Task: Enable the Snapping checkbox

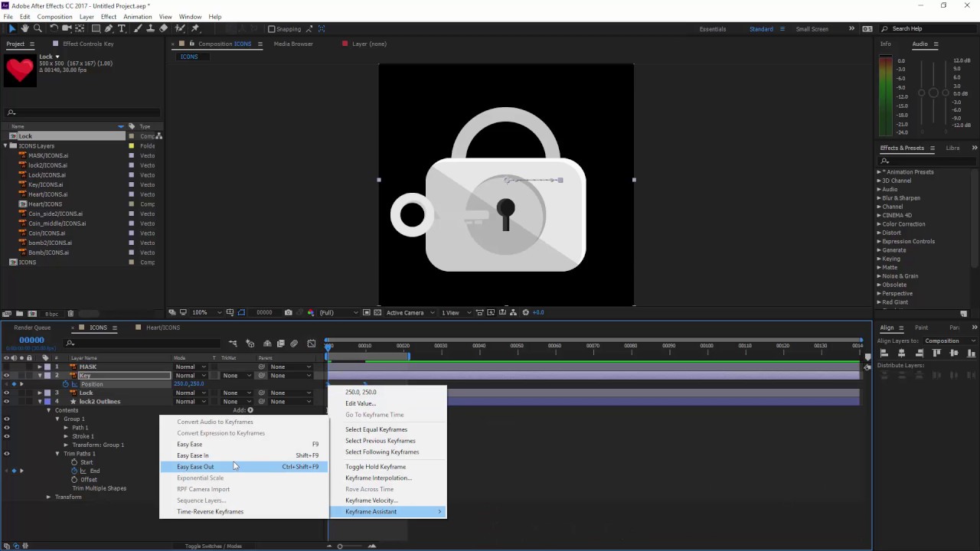Action: tap(271, 29)
